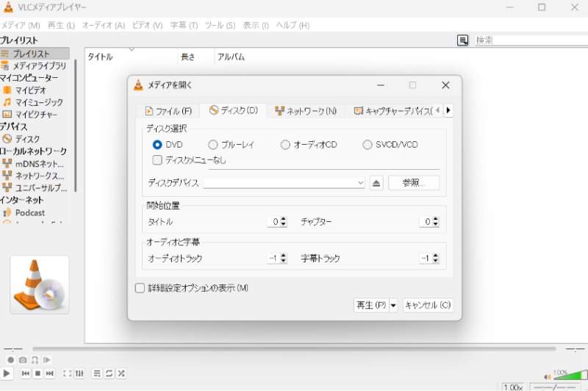Expand the 再生 button dropdown arrow
This screenshot has height=391, width=588.
point(393,305)
